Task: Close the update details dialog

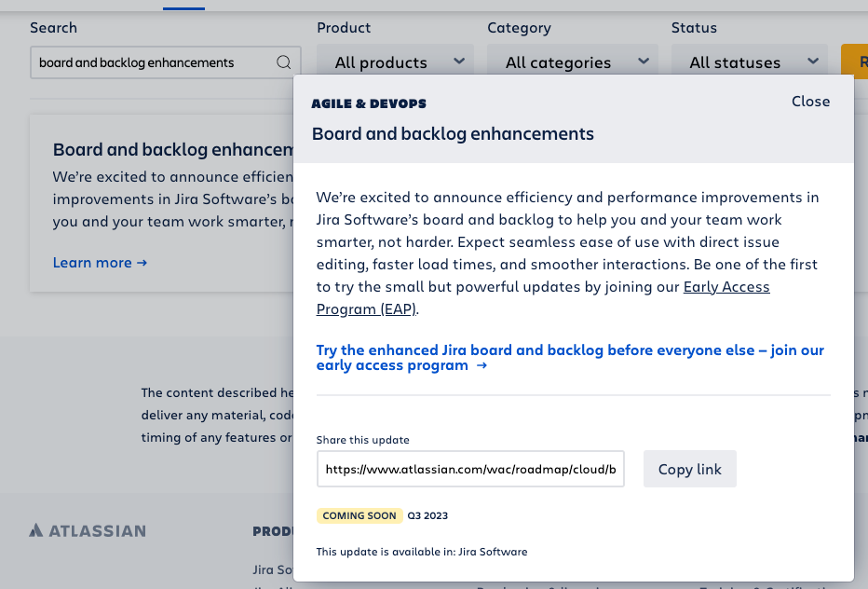Action: [810, 102]
